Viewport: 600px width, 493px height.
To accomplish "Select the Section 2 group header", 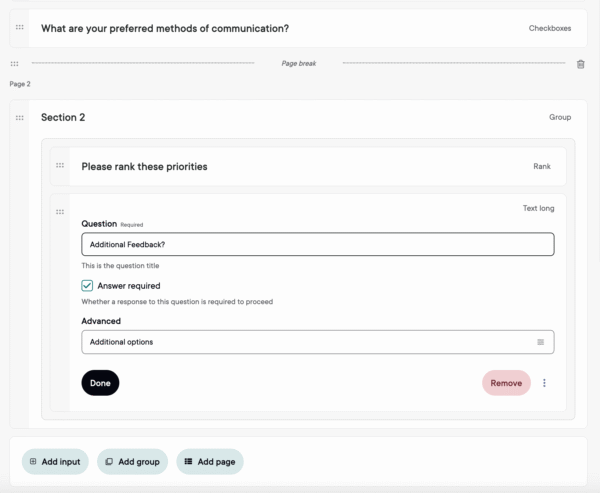I will 300,118.
